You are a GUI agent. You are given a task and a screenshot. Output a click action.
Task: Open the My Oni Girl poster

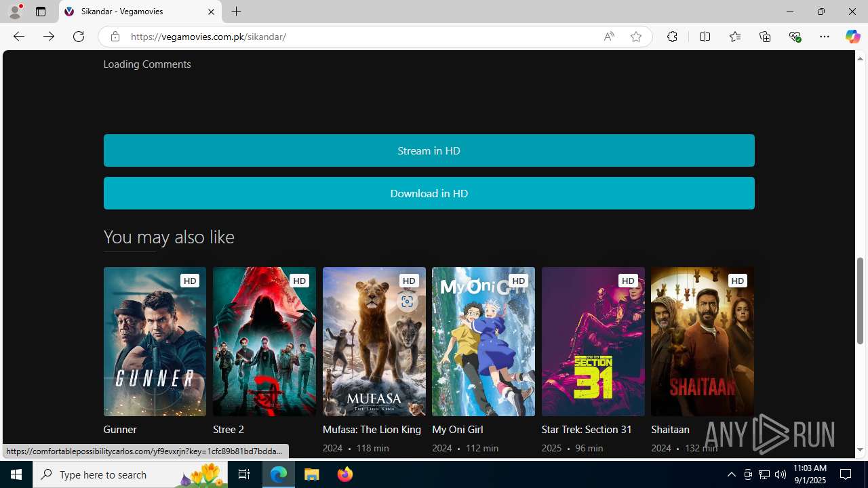(x=484, y=341)
